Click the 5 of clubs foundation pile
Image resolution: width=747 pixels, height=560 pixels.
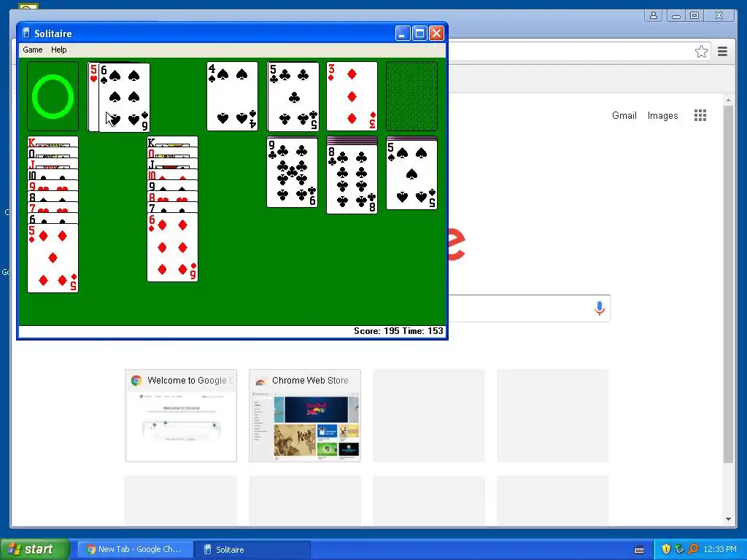click(293, 96)
